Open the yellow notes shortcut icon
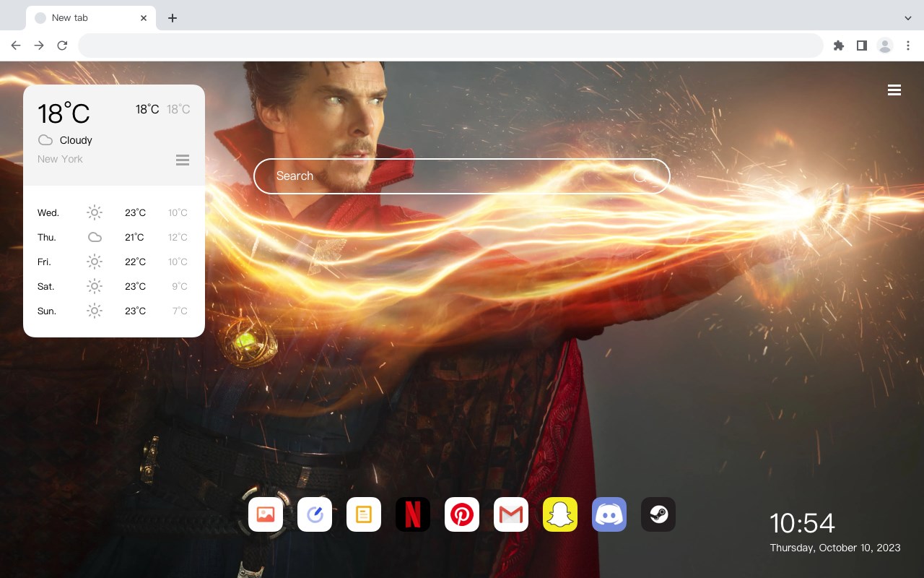Image resolution: width=924 pixels, height=578 pixels. pos(364,514)
